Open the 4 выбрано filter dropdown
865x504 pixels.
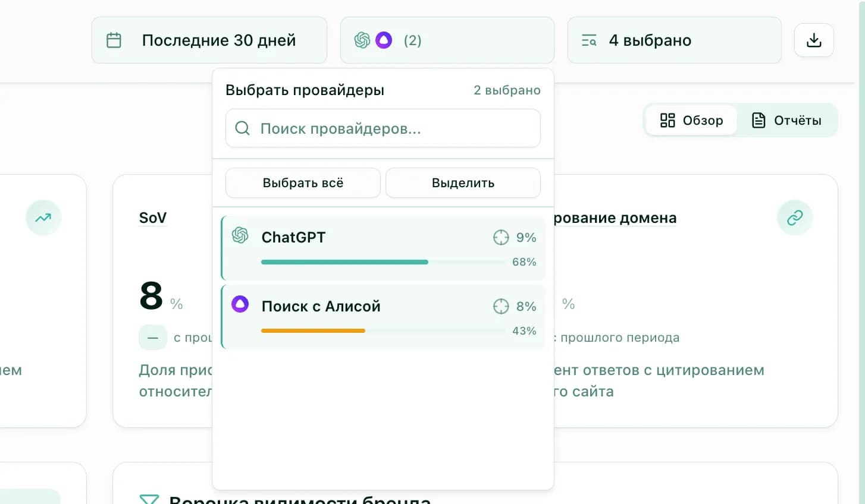click(674, 40)
